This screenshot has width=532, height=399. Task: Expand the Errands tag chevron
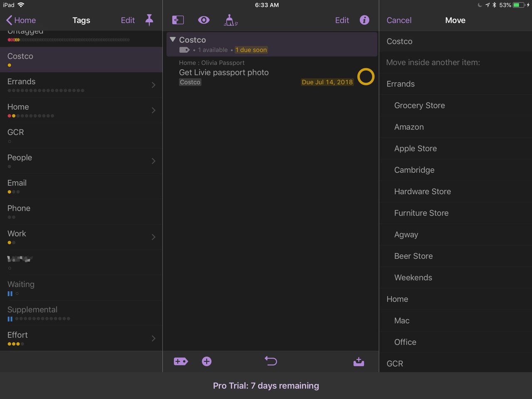pos(153,85)
